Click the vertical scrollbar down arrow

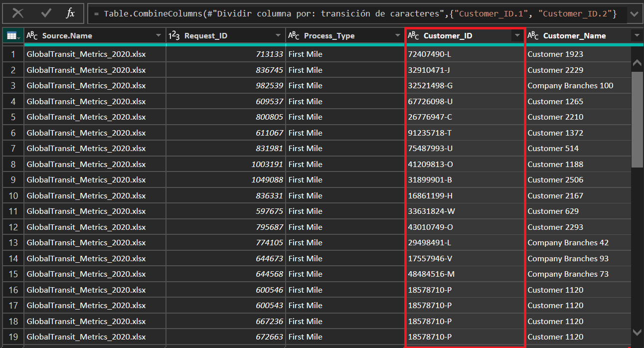point(637,332)
